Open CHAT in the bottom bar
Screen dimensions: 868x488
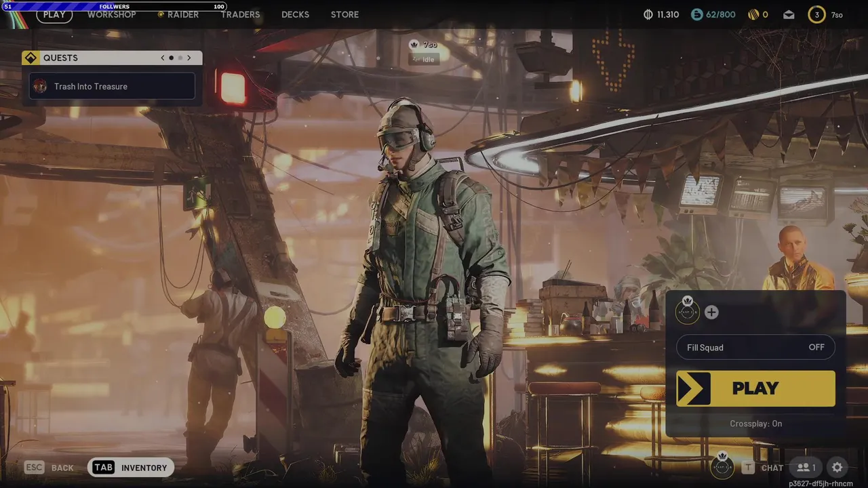point(772,468)
